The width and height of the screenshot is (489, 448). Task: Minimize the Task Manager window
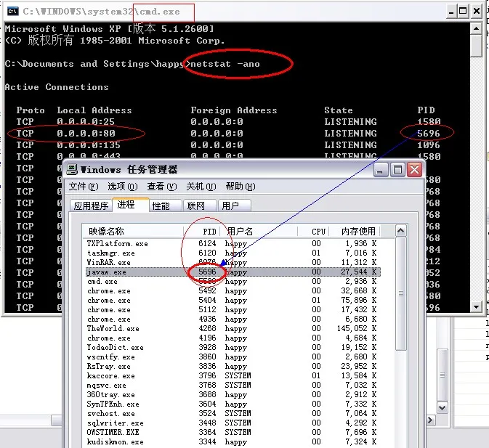380,170
